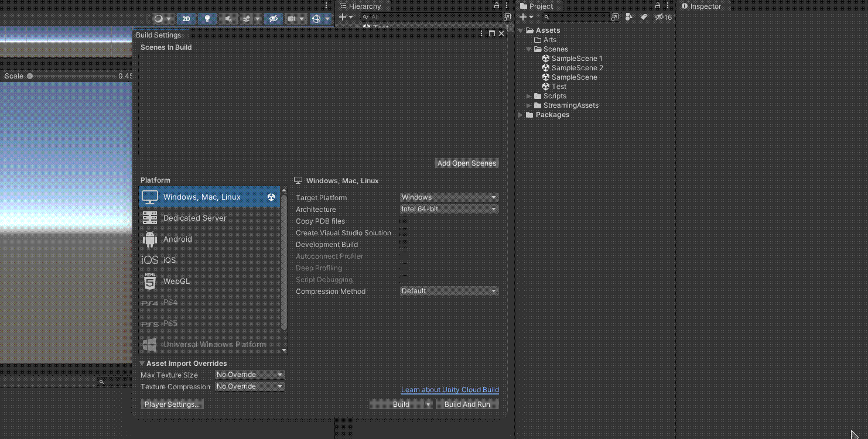Viewport: 868px width, 439px height.
Task: Click the lock icon in the Project panel
Action: (657, 6)
